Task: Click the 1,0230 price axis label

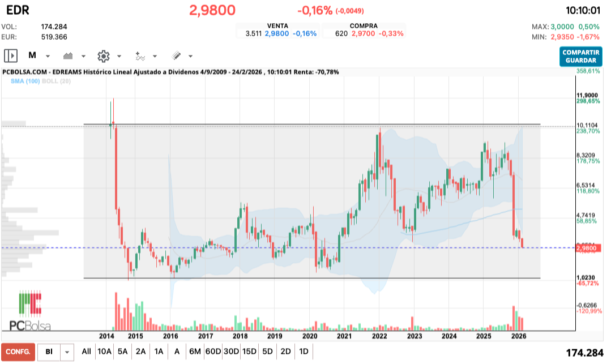Action: point(586,277)
